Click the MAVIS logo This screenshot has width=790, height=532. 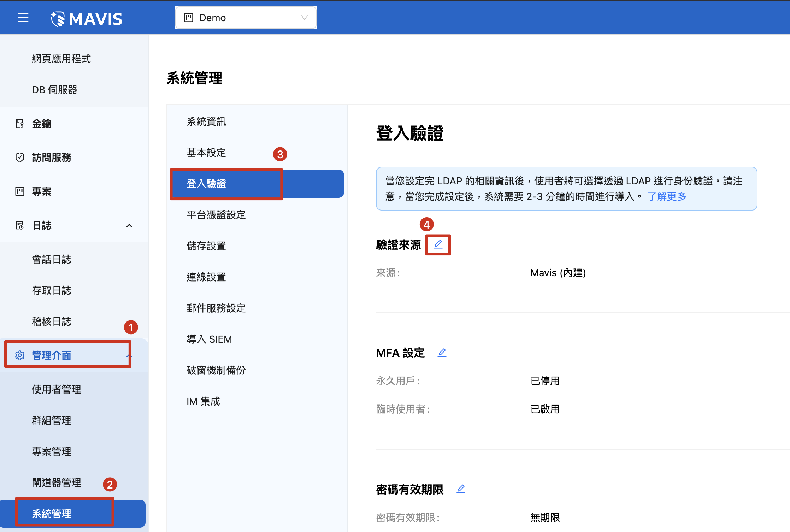tap(87, 19)
